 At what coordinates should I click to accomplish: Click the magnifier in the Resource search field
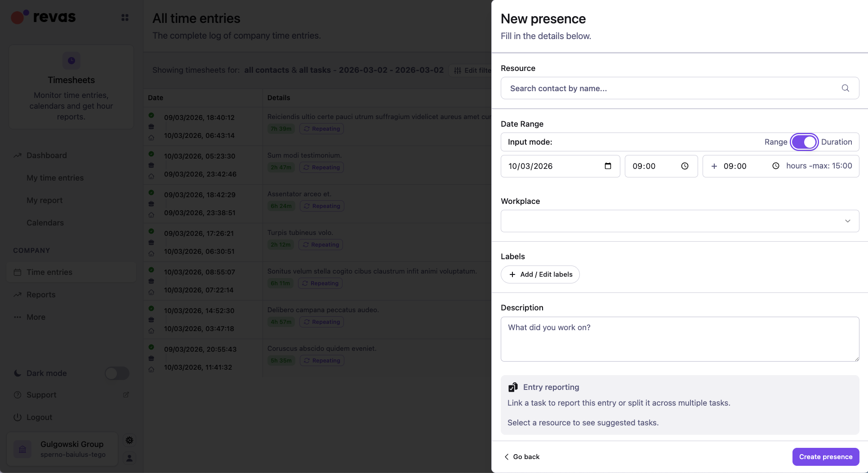(x=846, y=88)
